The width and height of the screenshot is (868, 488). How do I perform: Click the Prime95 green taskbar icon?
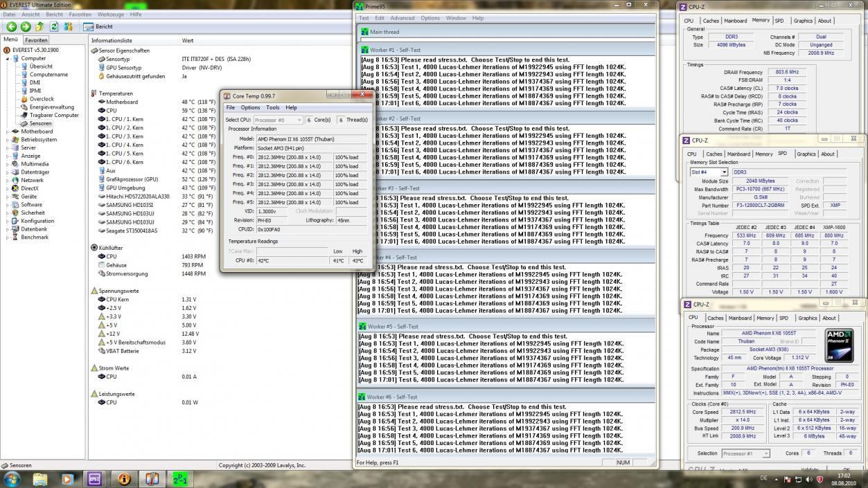pyautogui.click(x=180, y=478)
